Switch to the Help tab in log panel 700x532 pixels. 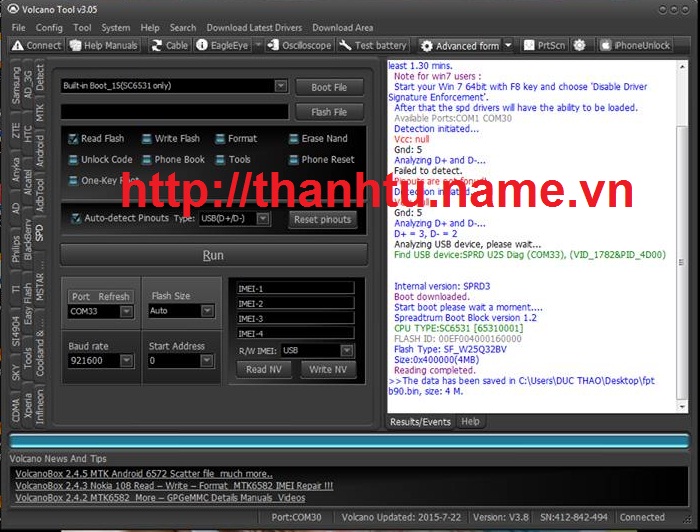470,421
